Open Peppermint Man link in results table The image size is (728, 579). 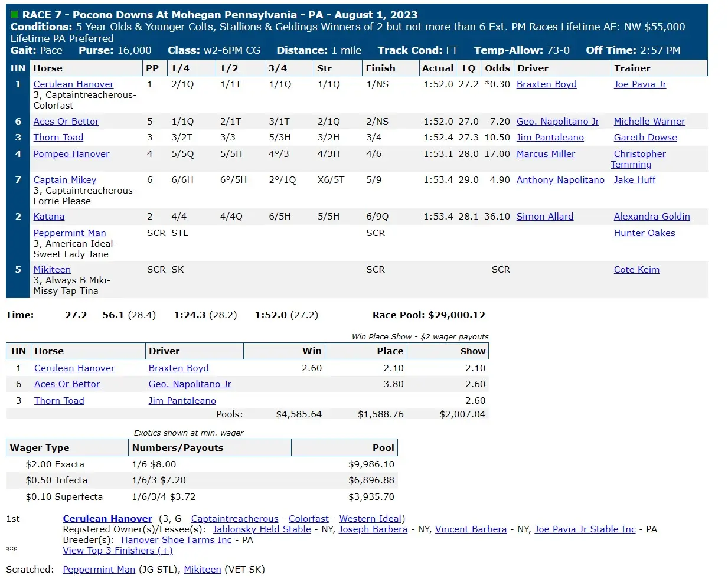tap(70, 233)
